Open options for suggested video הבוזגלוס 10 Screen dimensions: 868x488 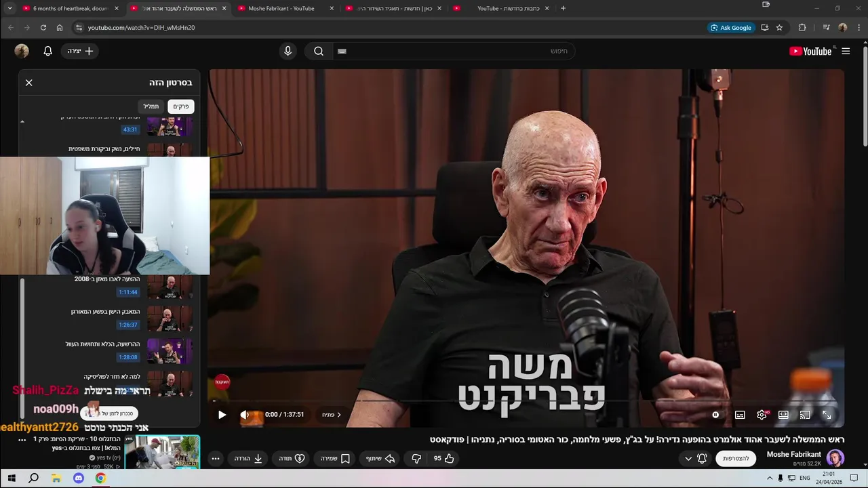pos(22,439)
